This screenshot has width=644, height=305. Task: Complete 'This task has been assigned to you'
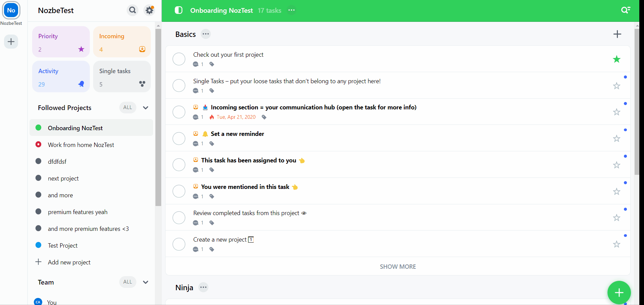coord(179,165)
